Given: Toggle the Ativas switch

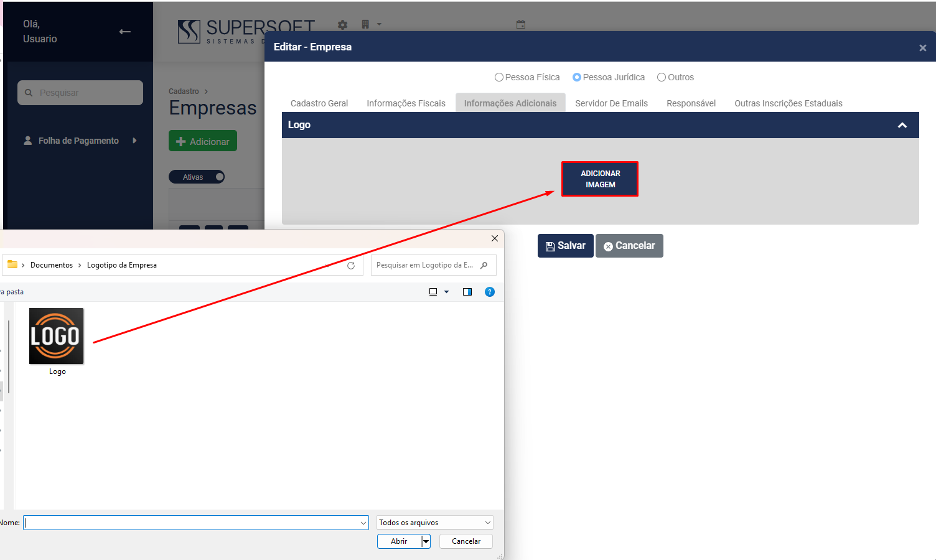Looking at the screenshot, I should [197, 177].
